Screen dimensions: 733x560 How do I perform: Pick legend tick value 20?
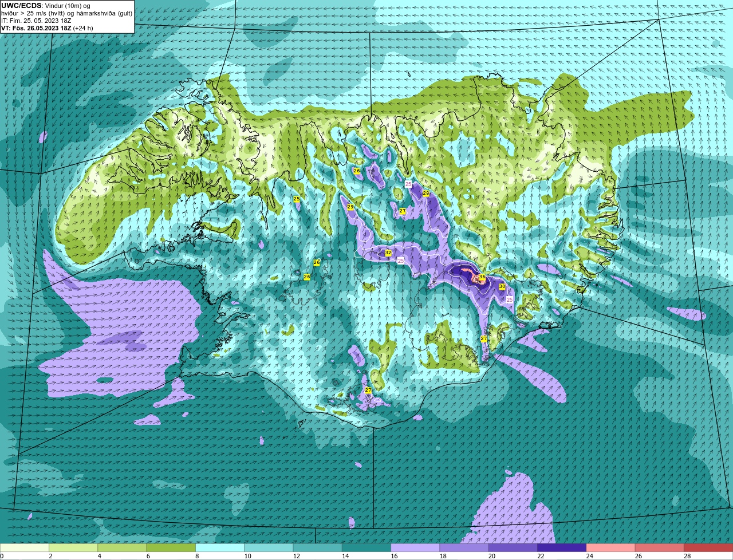(492, 556)
